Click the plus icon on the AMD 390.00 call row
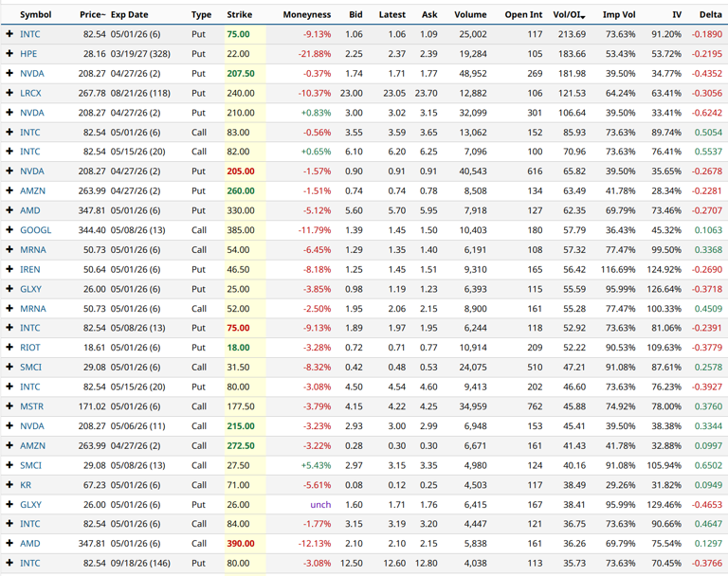 click(9, 544)
